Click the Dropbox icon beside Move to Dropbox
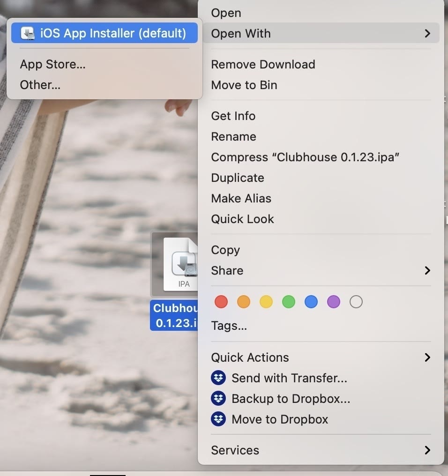 coord(218,419)
